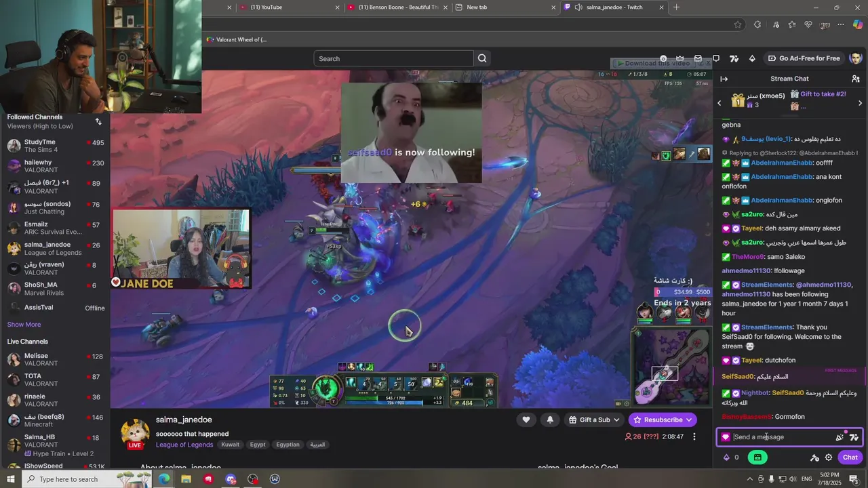Open moderator sword tools icon below chat
868x488 pixels.
(814, 457)
